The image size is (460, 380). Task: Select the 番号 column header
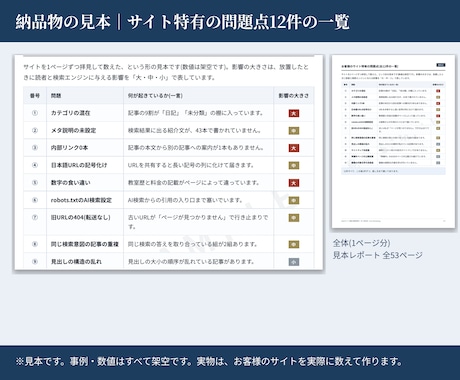point(35,96)
